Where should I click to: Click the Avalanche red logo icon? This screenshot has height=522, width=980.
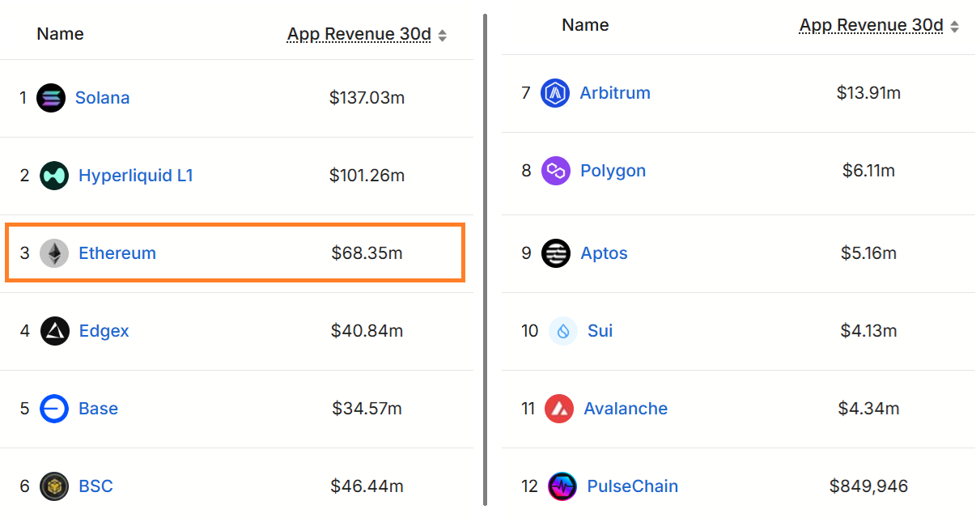[x=559, y=409]
